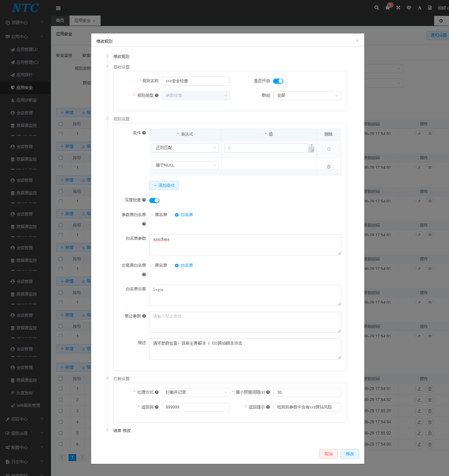
Task: Toggle the 是否开启 switch
Action: (x=278, y=81)
